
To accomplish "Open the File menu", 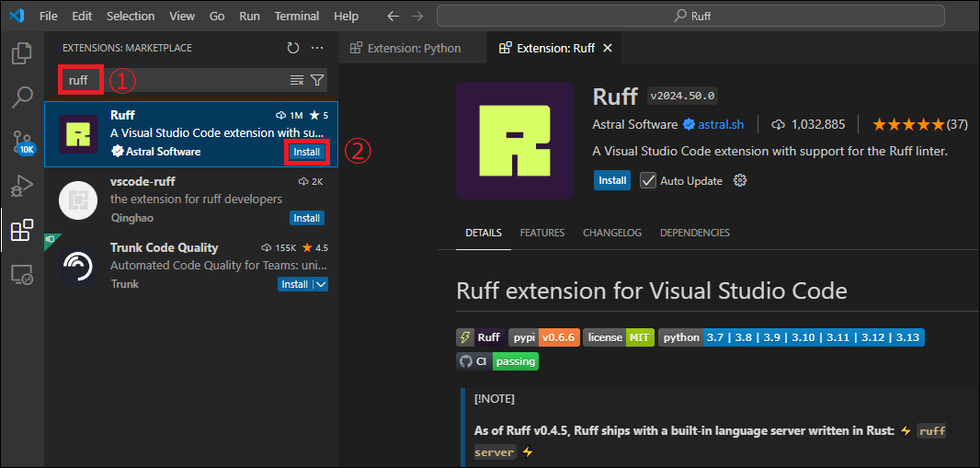I will tap(48, 17).
